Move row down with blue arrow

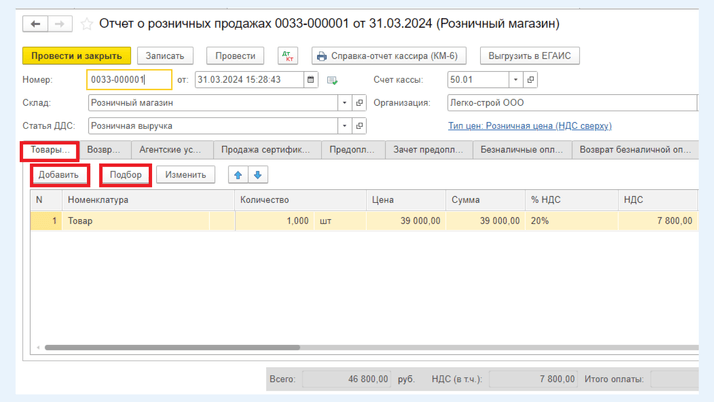pyautogui.click(x=258, y=175)
